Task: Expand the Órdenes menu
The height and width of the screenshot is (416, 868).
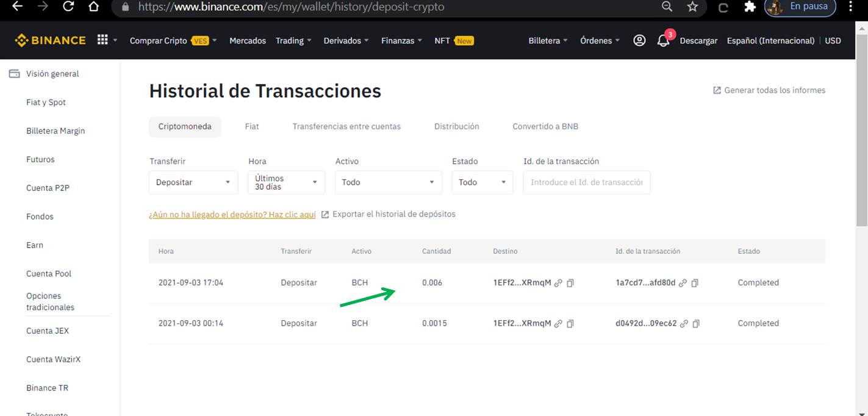Action: point(600,41)
